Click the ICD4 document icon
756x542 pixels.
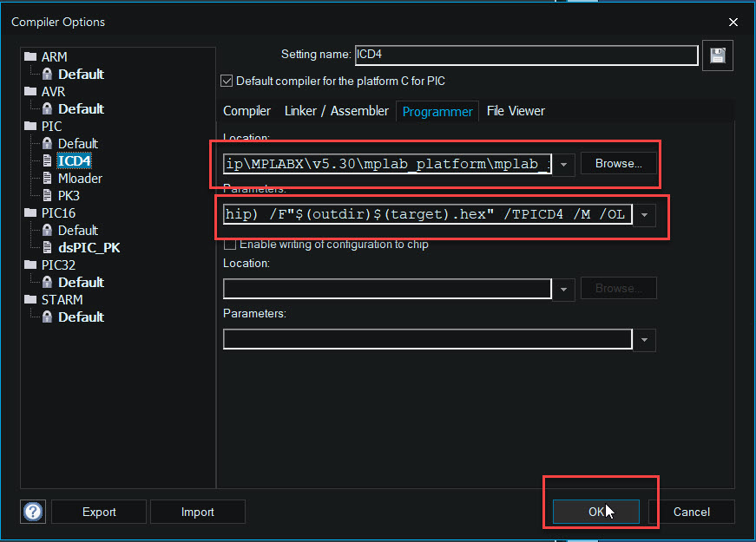click(x=47, y=160)
